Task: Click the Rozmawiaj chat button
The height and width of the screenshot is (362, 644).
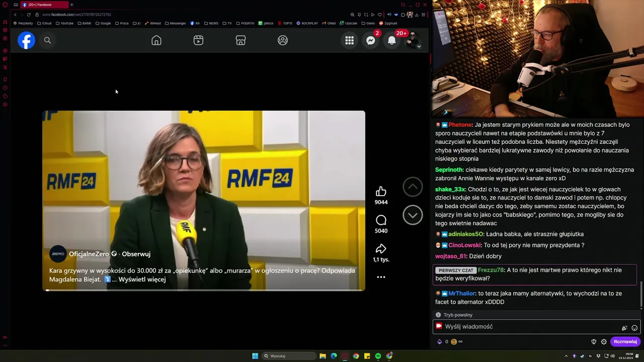Action: coord(625,342)
